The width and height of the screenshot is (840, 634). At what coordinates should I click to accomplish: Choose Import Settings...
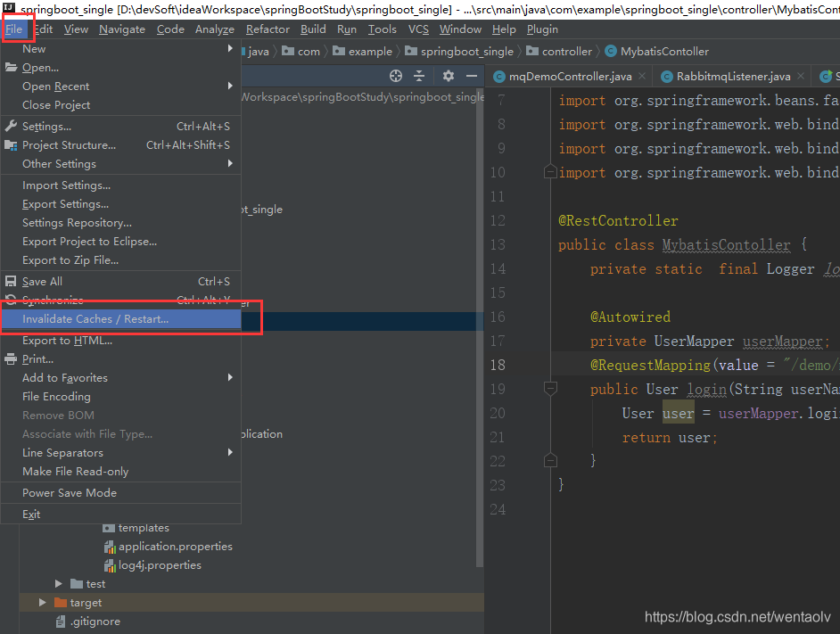click(x=121, y=185)
